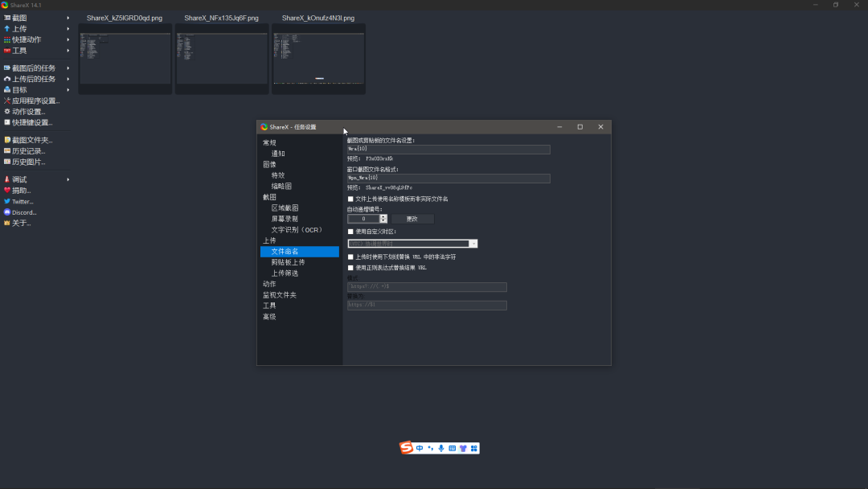The width and height of the screenshot is (868, 489).
Task: Select 区域截图 in task settings tree
Action: [285, 208]
